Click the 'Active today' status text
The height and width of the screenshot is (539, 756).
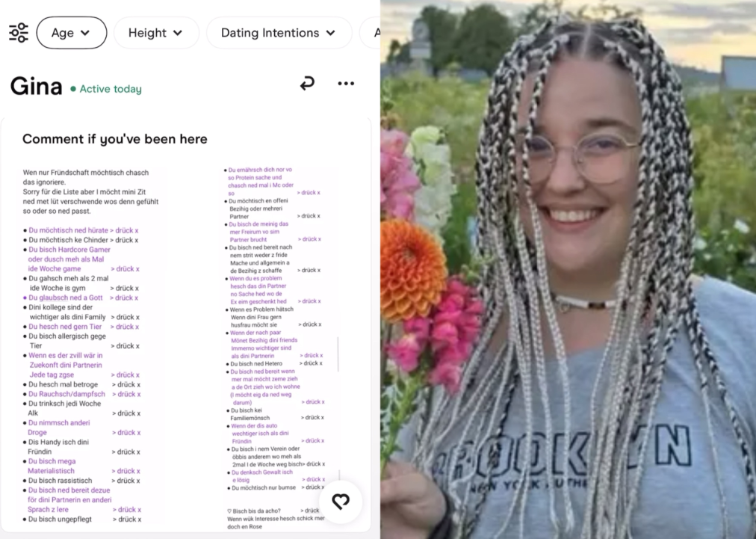tap(106, 89)
